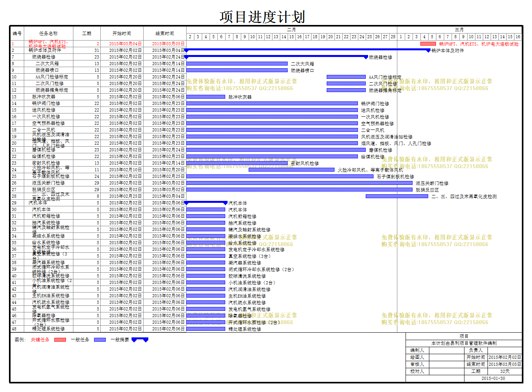The height and width of the screenshot is (392, 532).
Task: Select the 结束时间 column header in task table
Action: (165, 34)
